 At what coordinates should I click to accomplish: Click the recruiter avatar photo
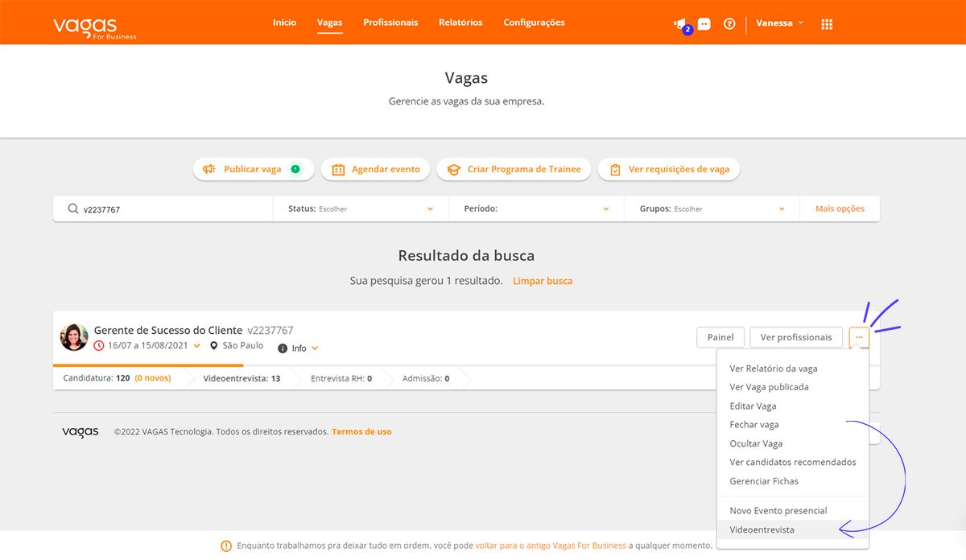tap(74, 337)
